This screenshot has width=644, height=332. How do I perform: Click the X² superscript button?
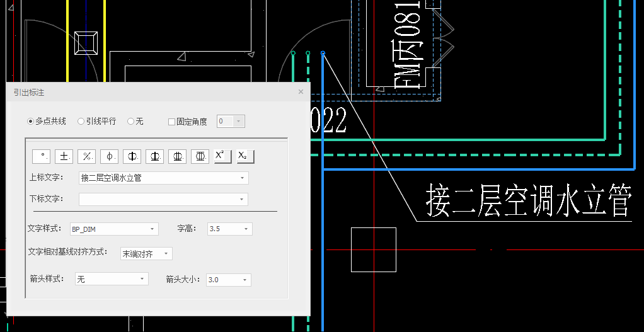click(x=223, y=156)
